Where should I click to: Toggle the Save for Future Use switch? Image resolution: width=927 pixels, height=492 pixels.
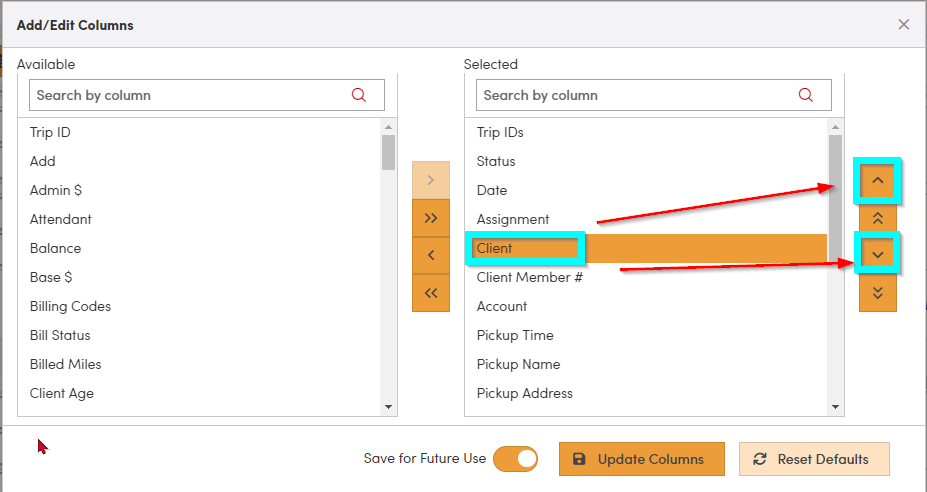(x=515, y=459)
